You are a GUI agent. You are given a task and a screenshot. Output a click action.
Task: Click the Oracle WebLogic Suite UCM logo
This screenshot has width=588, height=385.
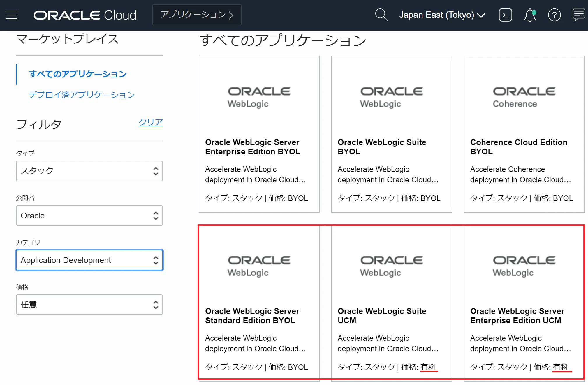click(x=392, y=266)
